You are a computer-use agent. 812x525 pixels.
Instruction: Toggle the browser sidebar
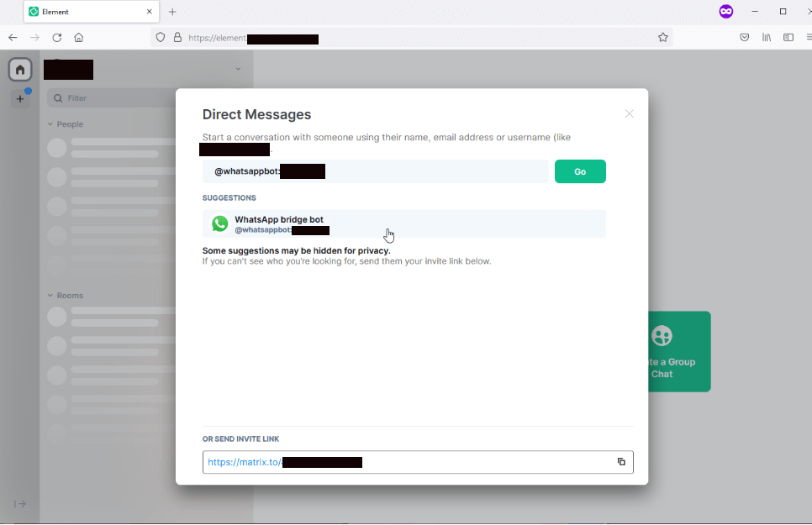788,37
